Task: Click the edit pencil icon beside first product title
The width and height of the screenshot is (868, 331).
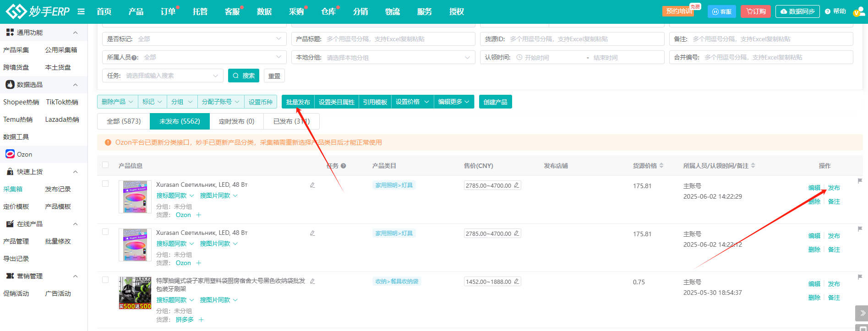Action: (x=312, y=185)
